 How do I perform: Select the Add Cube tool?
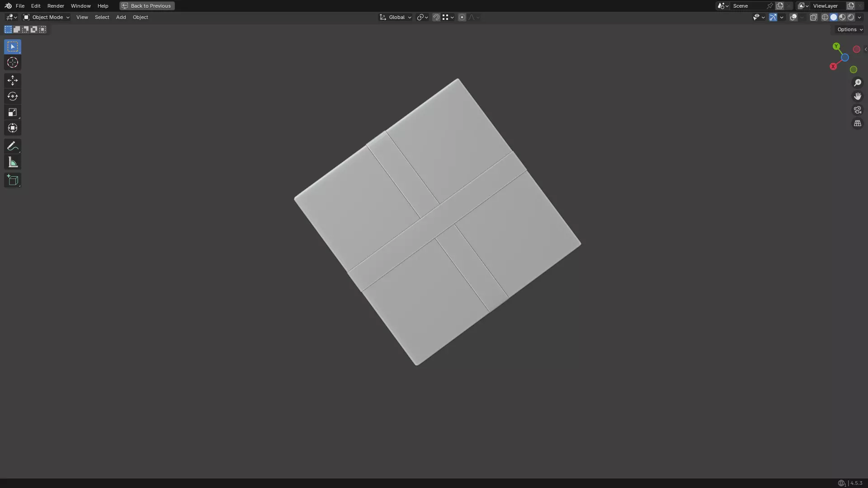(12, 180)
